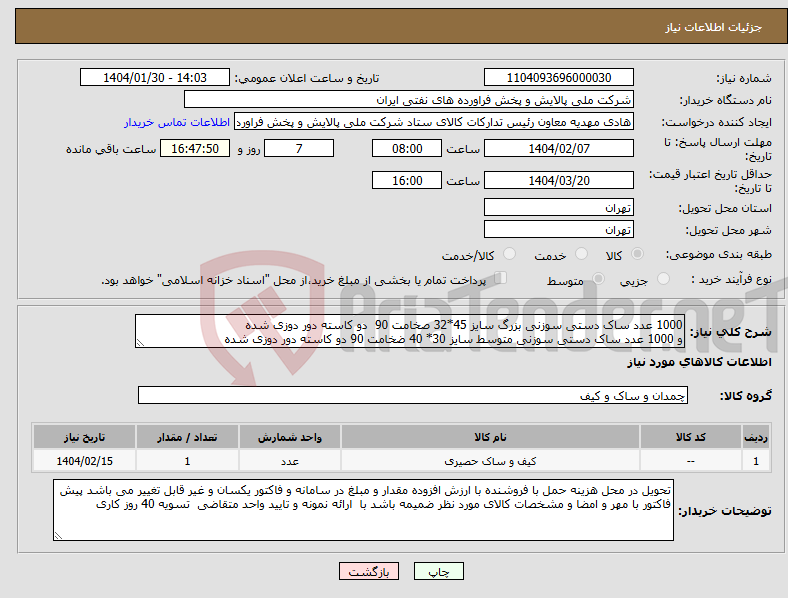Viewport: 788px width, 598px height.
Task: Click the response deadline date 1404/02/07
Action: (x=558, y=148)
